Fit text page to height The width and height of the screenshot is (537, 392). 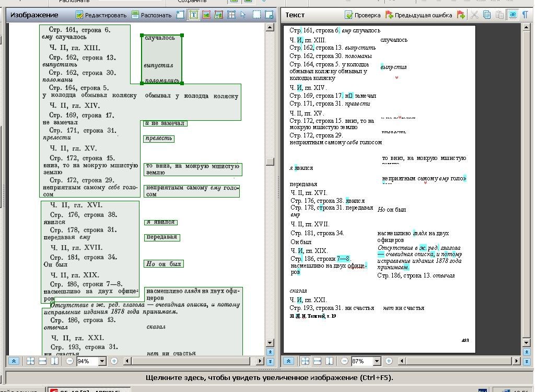329,361
